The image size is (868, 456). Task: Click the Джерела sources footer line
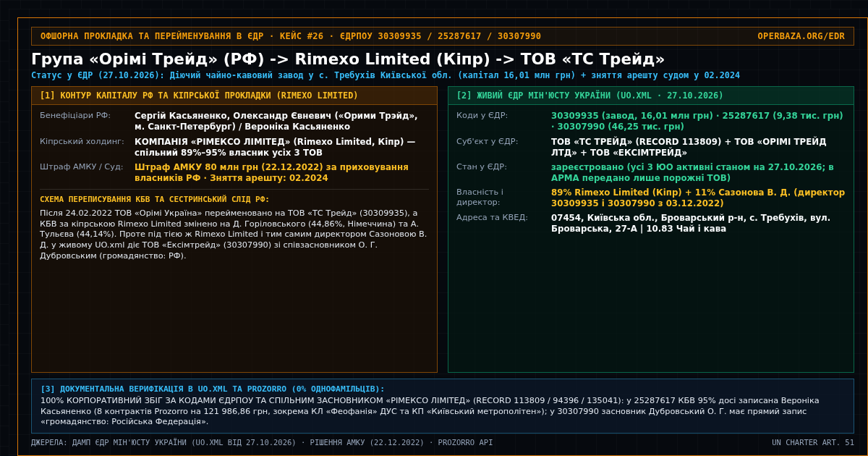pyautogui.click(x=262, y=442)
